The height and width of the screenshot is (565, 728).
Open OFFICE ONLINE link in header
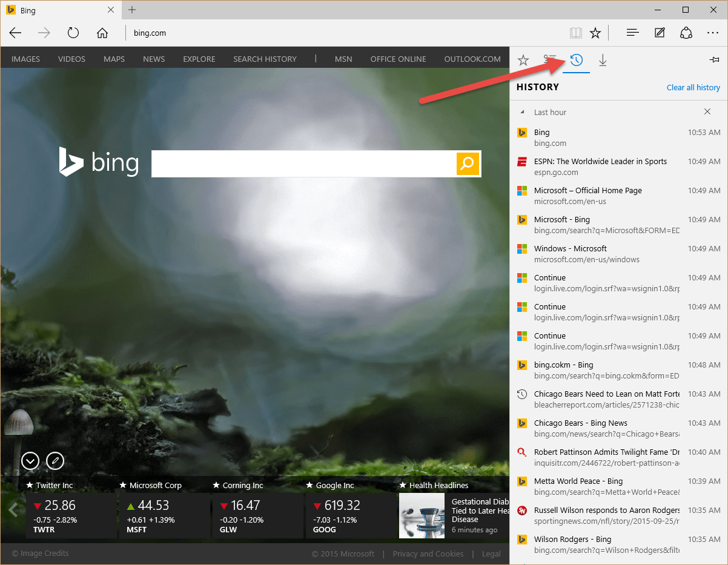398,59
